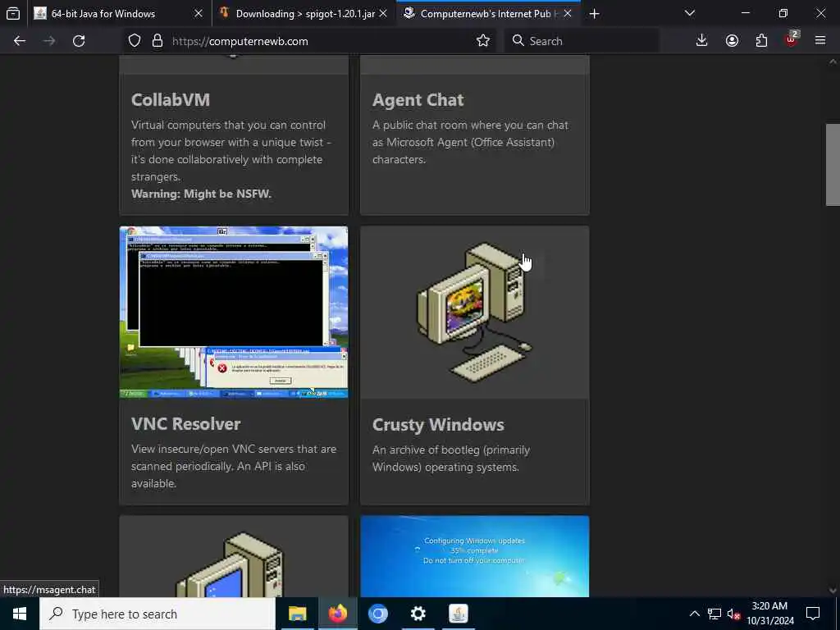Click the 'Warning: Might be NSFW.' text

click(202, 194)
